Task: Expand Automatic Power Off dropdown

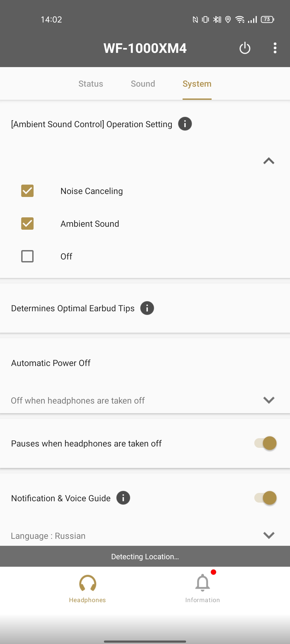Action: [269, 400]
